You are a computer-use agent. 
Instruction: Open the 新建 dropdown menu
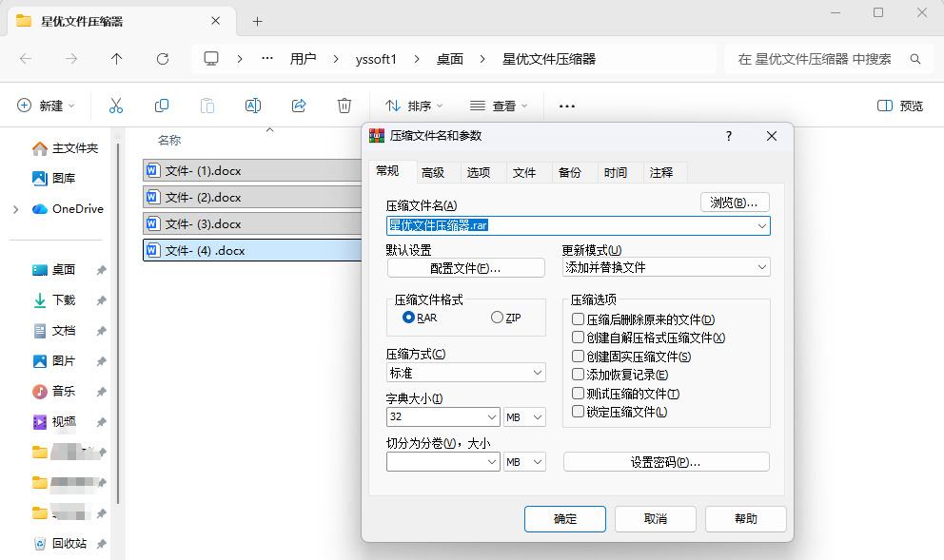pos(46,106)
